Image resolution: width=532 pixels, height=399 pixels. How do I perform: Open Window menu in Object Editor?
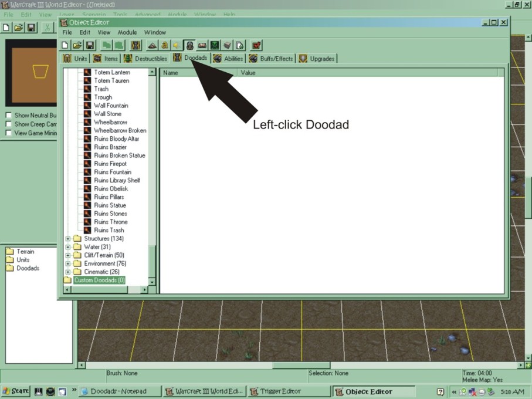tap(155, 32)
